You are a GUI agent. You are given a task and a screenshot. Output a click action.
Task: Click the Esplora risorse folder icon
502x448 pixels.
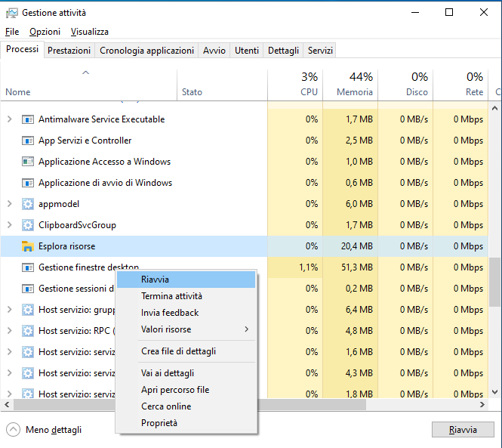point(28,246)
